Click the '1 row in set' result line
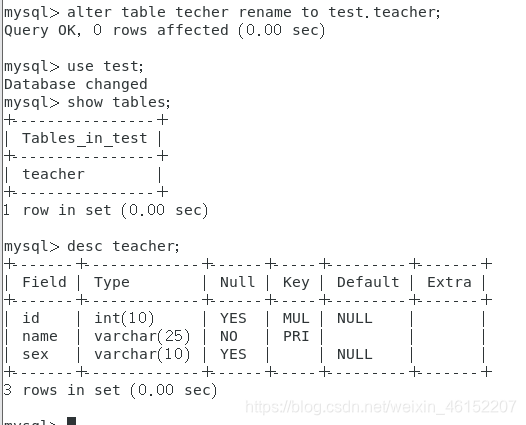Viewport: 526px width, 425px height. [x=106, y=210]
